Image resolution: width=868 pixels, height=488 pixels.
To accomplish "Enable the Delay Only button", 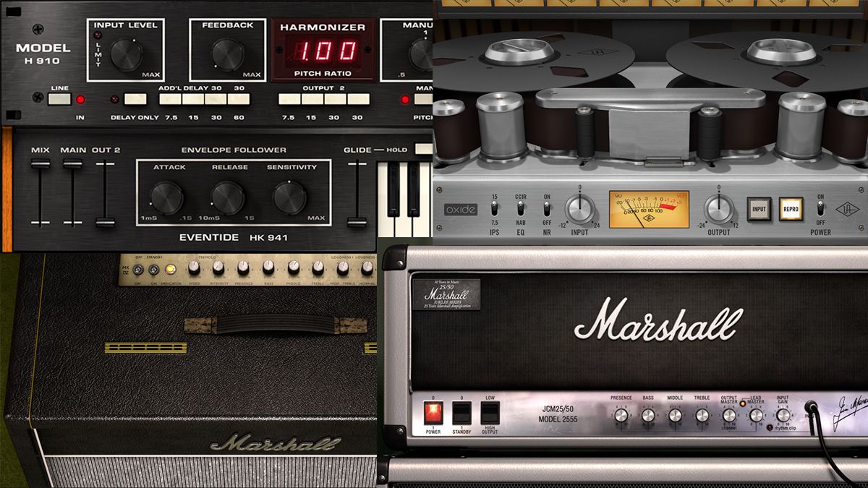I will [135, 99].
